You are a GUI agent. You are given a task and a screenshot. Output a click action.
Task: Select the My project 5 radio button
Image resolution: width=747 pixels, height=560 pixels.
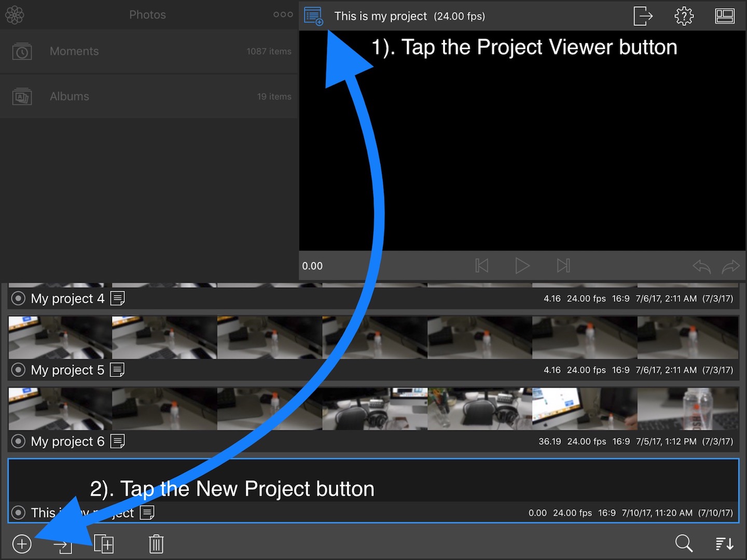(18, 370)
